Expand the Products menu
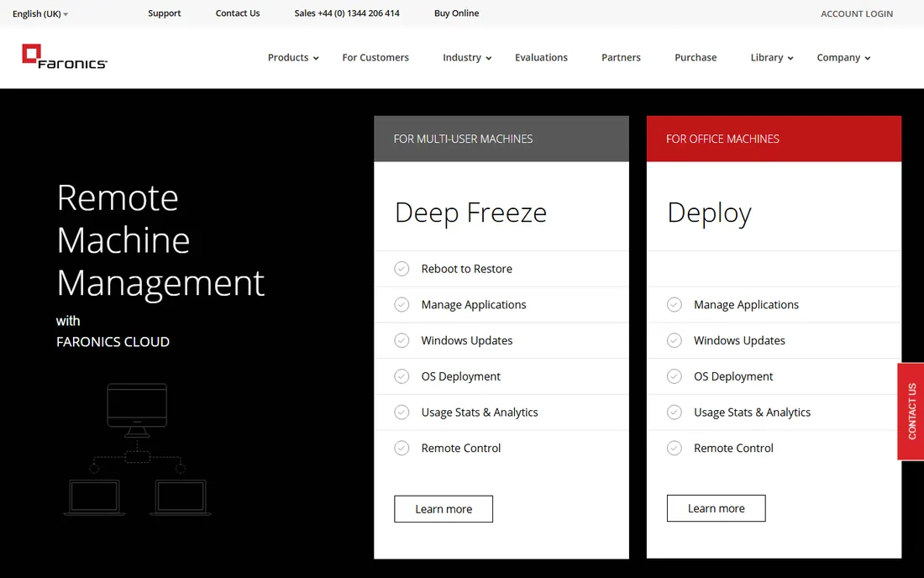The width and height of the screenshot is (924, 578). [x=293, y=58]
